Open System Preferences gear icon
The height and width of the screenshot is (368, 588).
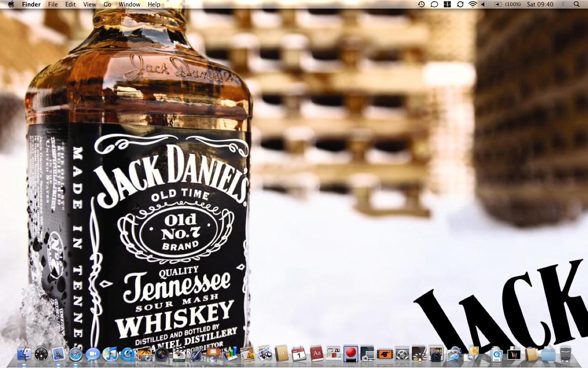pyautogui.click(x=402, y=354)
